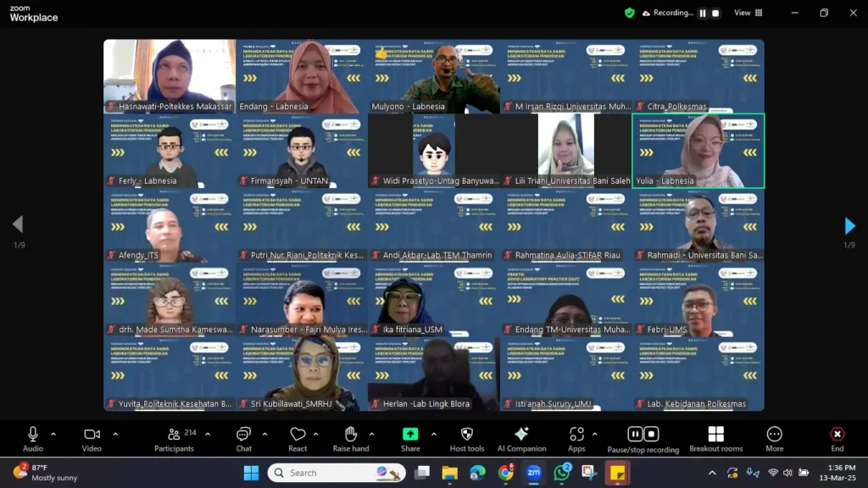Open Breakout rooms
Viewport: 868px width, 488px height.
point(715,437)
